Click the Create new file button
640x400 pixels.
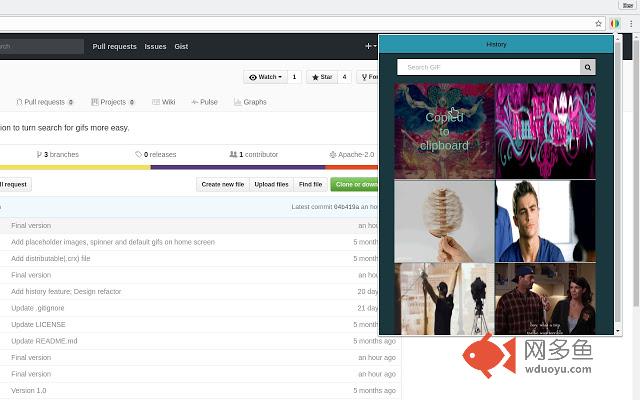pos(222,184)
